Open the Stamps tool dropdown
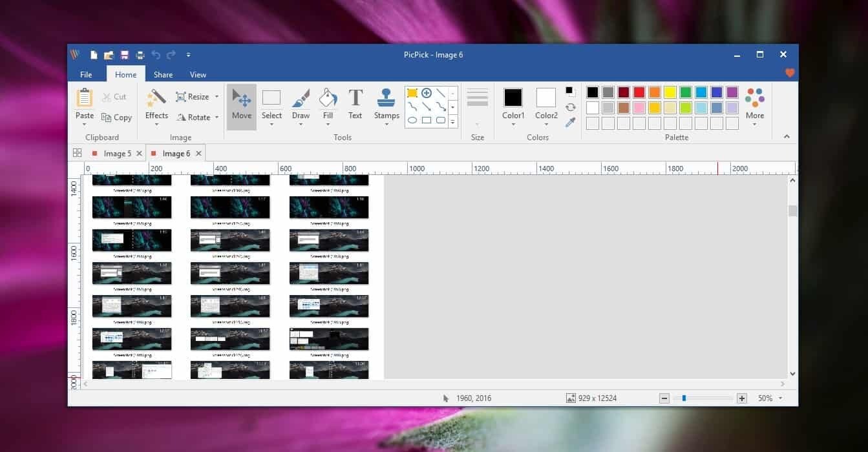868x452 pixels. pos(386,123)
